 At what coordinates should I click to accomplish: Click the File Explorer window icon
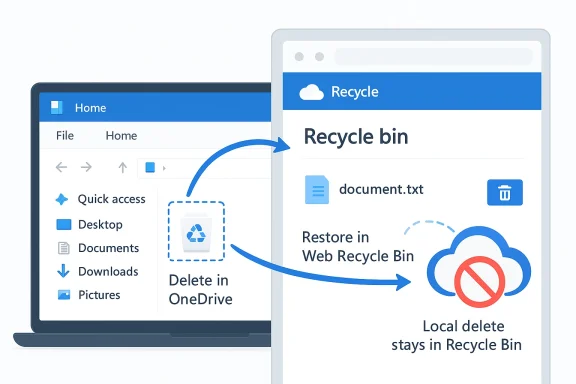(56, 108)
